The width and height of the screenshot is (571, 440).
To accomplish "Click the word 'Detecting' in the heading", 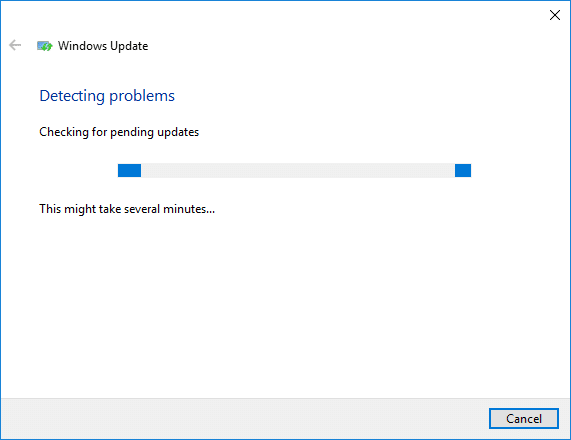I will (72, 97).
